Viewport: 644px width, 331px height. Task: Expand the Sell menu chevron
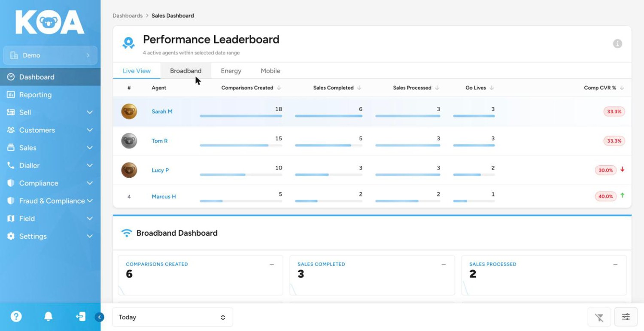point(90,112)
